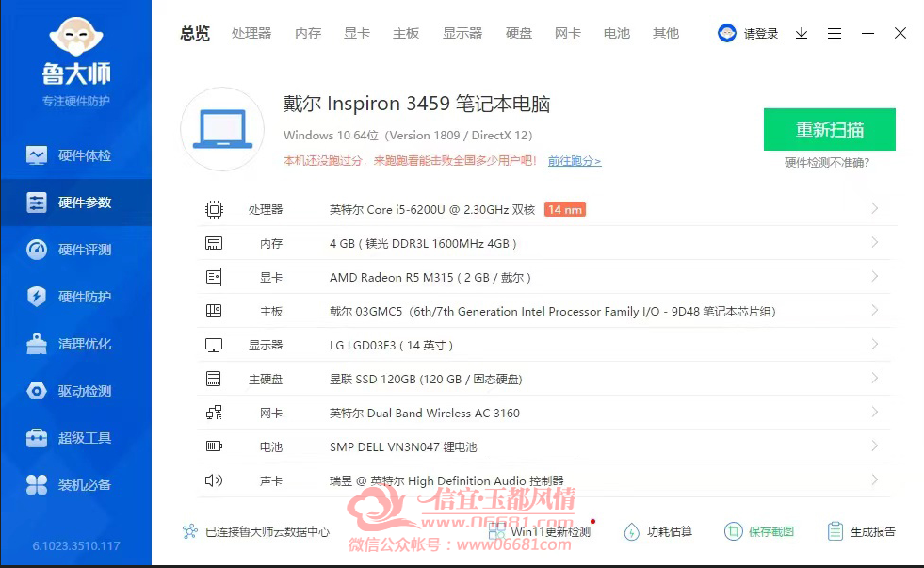Switch to the 总览 tab
The height and width of the screenshot is (568, 924).
195,34
